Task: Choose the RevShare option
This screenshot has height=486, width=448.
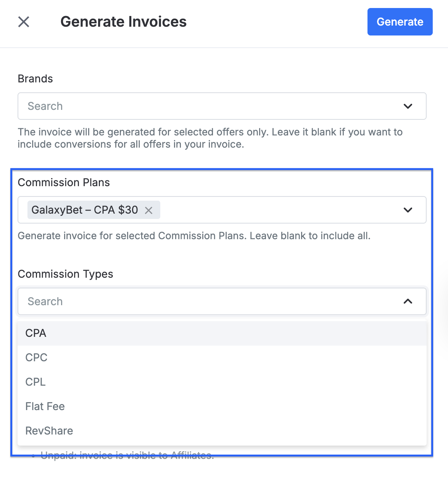Action: (x=222, y=431)
